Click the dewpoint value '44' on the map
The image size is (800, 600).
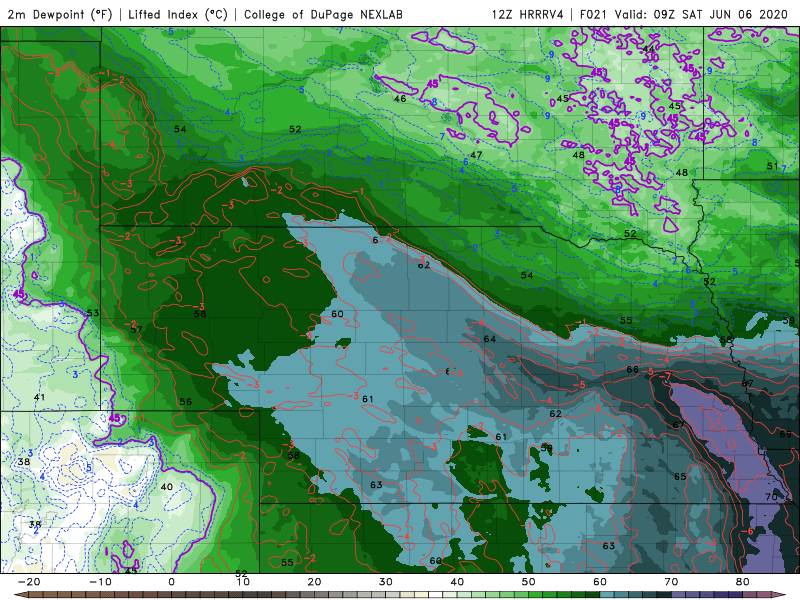pos(648,49)
